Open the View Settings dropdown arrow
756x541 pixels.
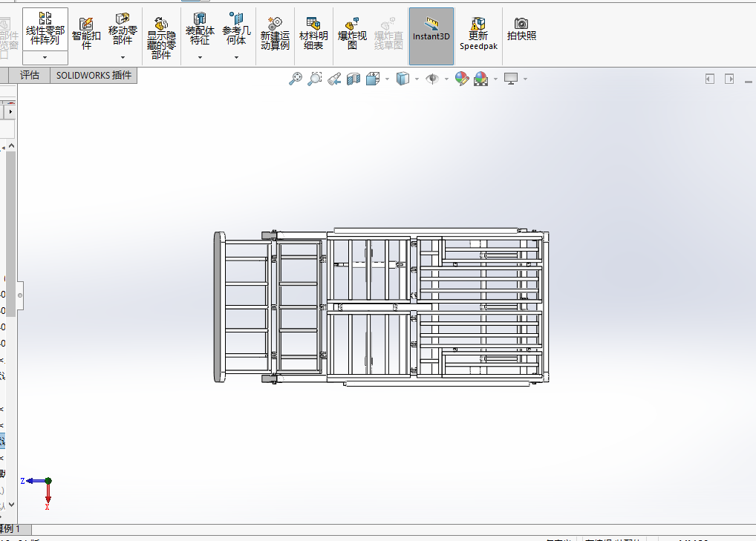525,79
